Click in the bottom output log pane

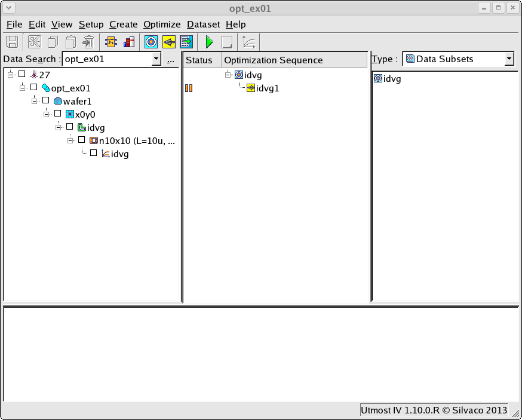(x=261, y=354)
